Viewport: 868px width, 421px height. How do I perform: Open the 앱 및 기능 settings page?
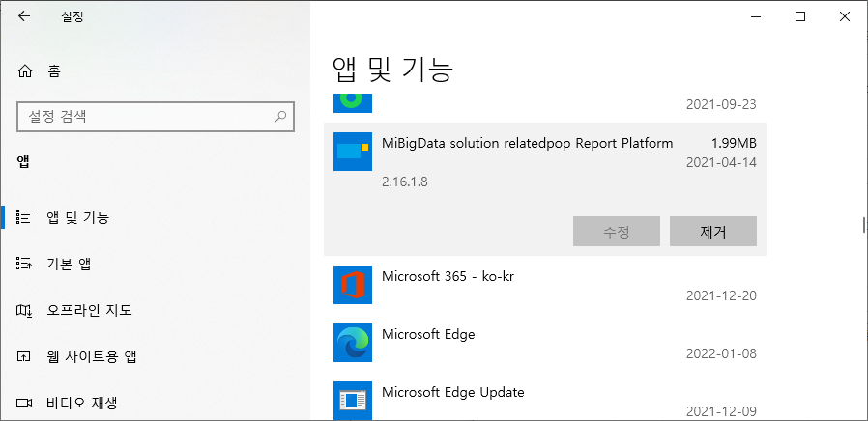tap(155, 217)
